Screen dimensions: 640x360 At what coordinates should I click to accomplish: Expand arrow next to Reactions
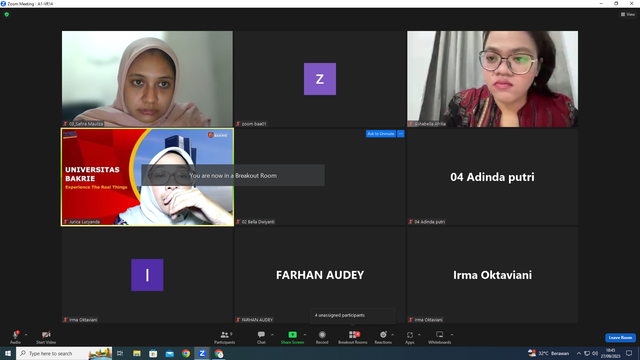click(x=393, y=335)
